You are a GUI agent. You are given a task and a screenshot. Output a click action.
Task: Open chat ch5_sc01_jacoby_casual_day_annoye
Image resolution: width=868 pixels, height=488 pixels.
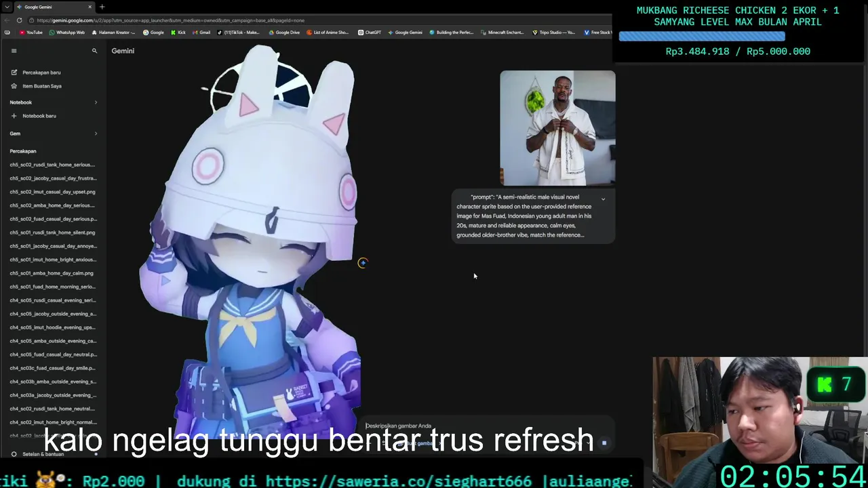(52, 246)
